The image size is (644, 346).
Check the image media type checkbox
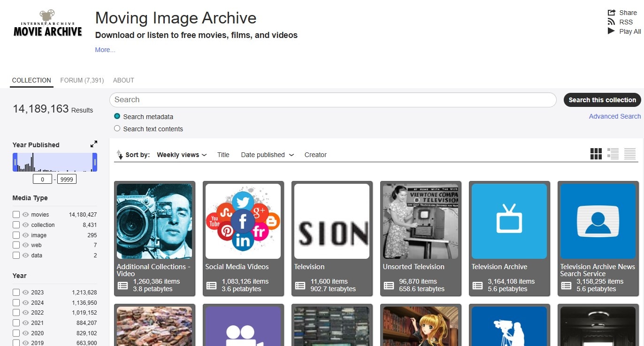(16, 235)
